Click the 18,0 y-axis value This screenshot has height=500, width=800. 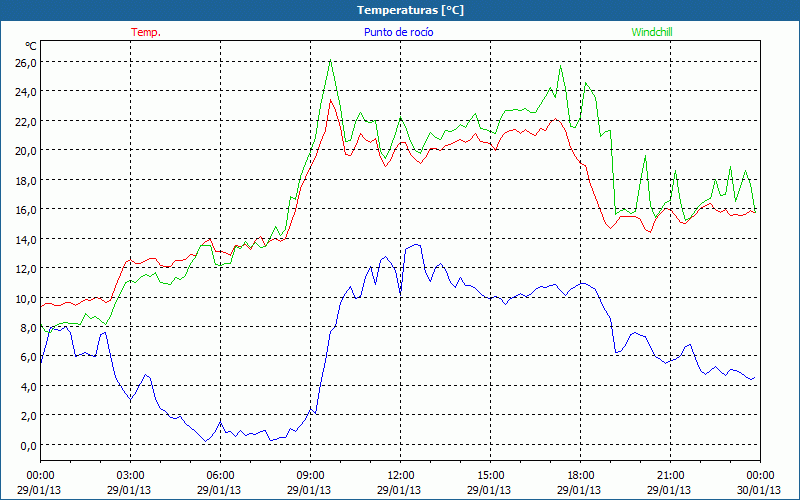[x=26, y=180]
